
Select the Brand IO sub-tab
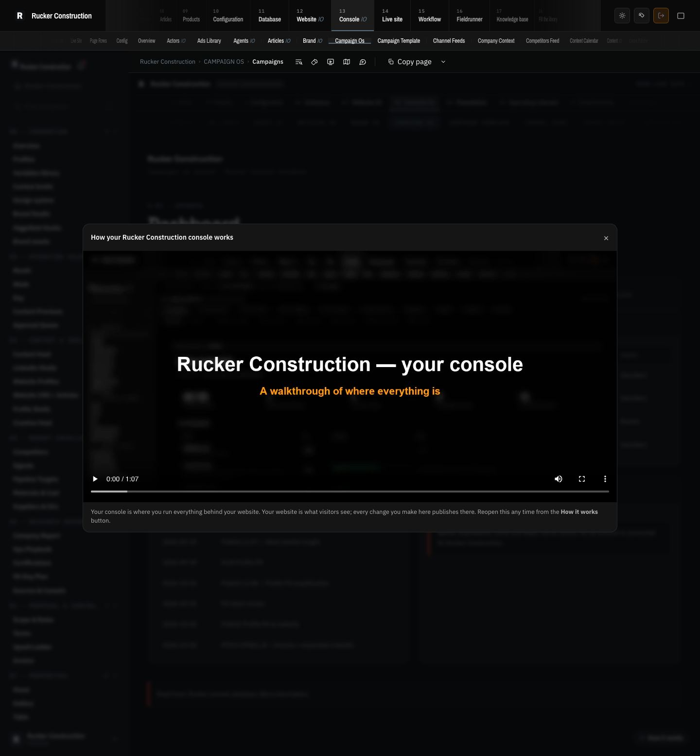(313, 41)
